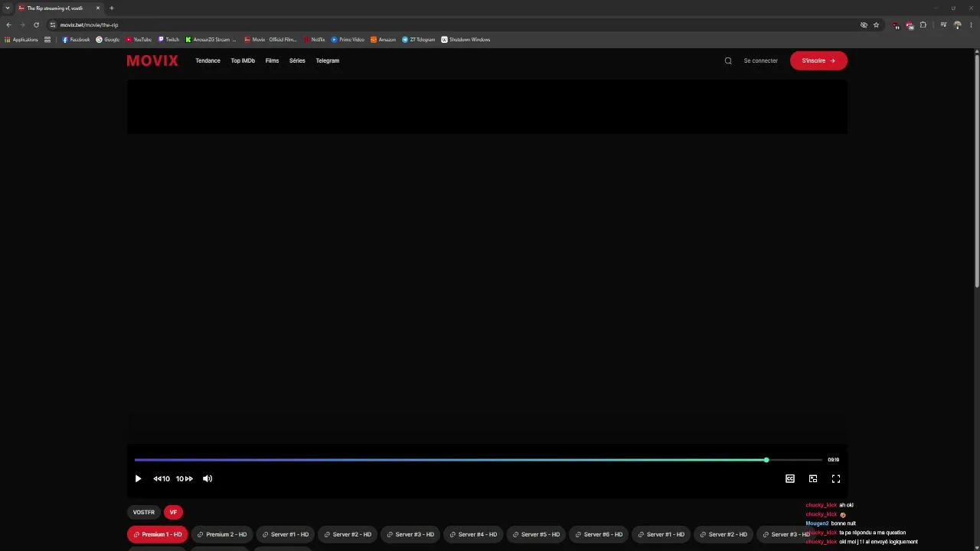Open the ZT Telegram bookmark
Viewport: 980px width, 551px height.
pos(418,40)
